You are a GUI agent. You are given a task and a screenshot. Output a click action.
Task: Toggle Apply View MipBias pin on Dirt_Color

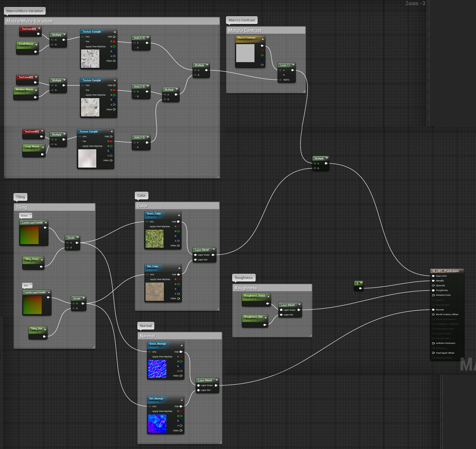pos(147,279)
